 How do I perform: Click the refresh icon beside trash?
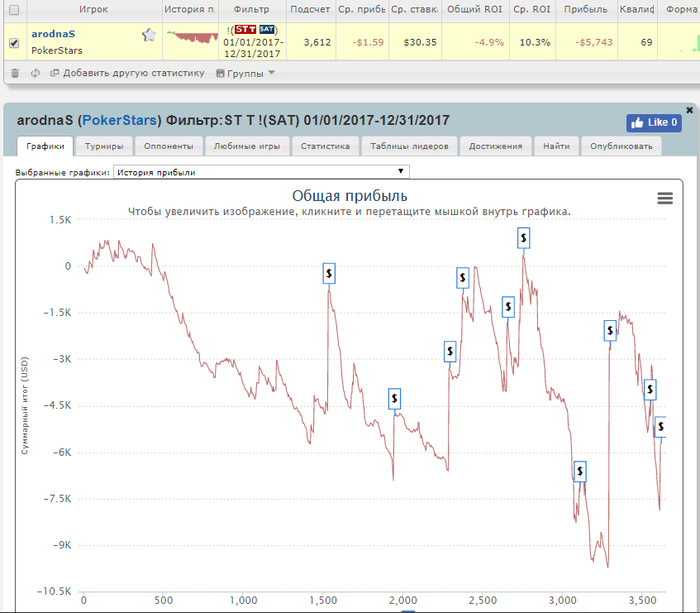35,73
